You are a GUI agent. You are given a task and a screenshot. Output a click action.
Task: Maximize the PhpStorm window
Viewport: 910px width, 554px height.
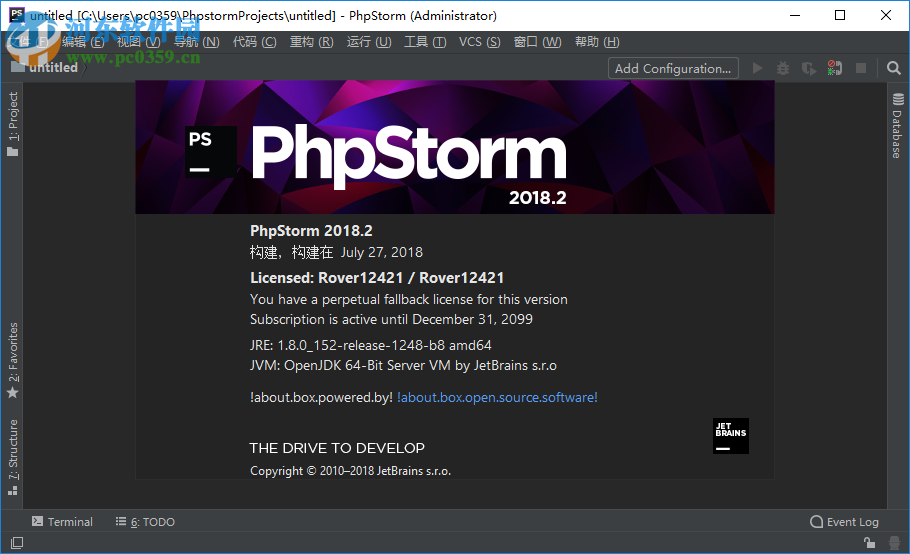click(840, 15)
